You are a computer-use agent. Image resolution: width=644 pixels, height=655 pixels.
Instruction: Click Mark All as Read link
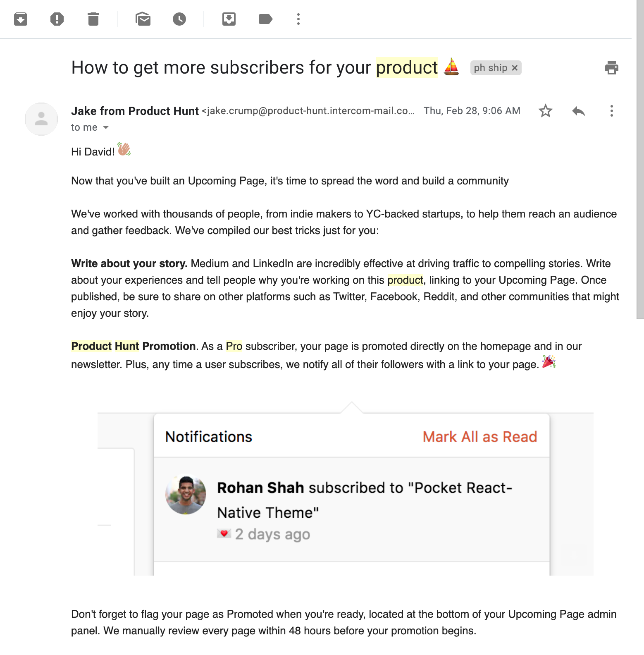coord(479,437)
